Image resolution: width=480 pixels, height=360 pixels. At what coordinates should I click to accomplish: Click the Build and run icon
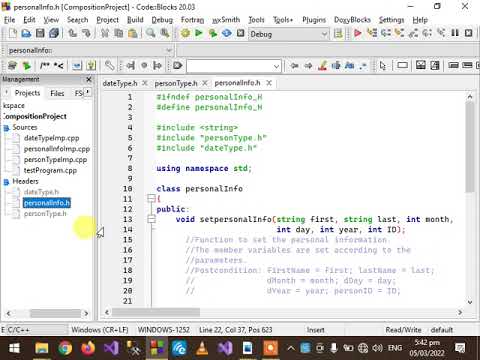click(x=213, y=33)
